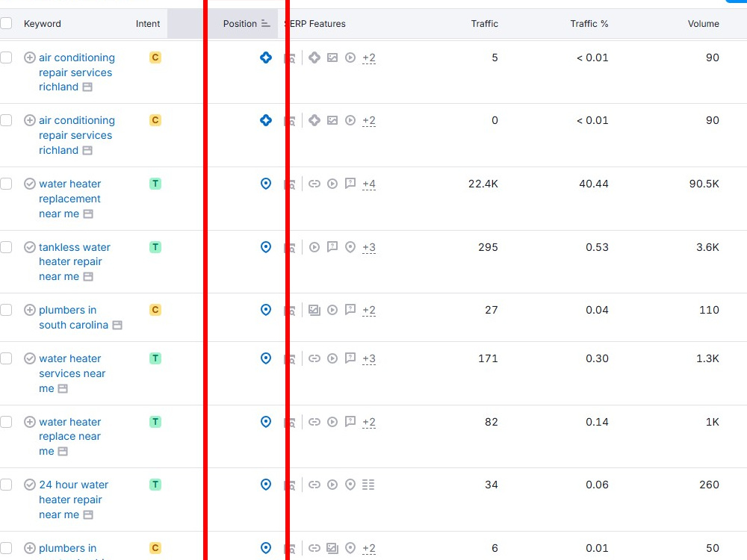
Task: Click the checkmark icon beside tankless water heater repair near me
Action: tap(30, 246)
